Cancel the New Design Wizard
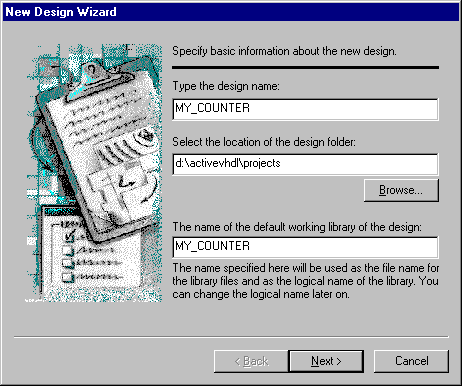 [x=411, y=361]
